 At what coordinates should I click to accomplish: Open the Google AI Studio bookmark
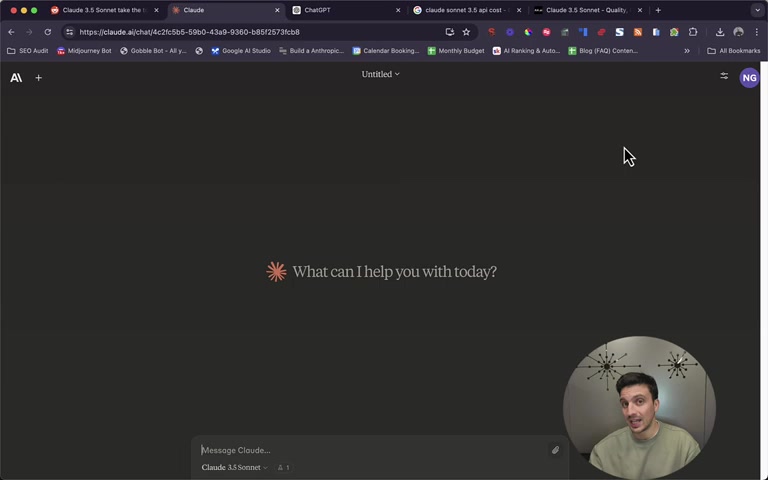(241, 51)
